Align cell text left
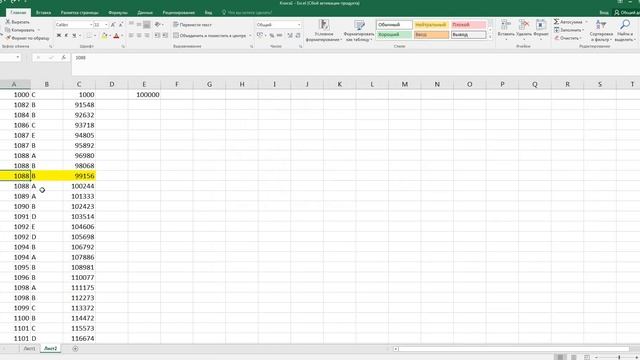The height and width of the screenshot is (360, 640). (x=131, y=36)
